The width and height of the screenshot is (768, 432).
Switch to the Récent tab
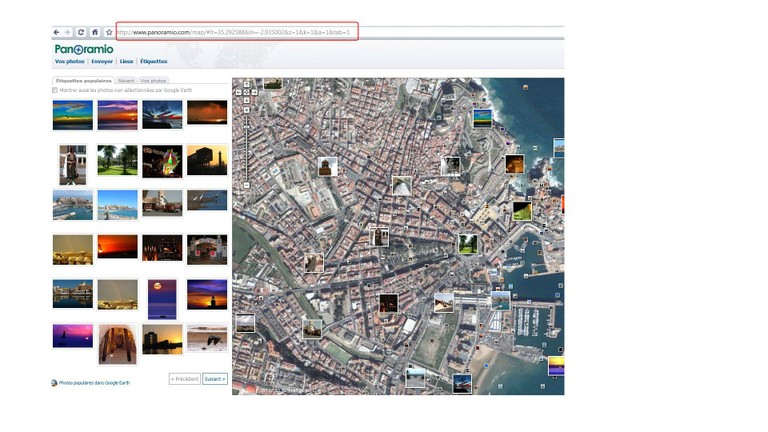[126, 80]
